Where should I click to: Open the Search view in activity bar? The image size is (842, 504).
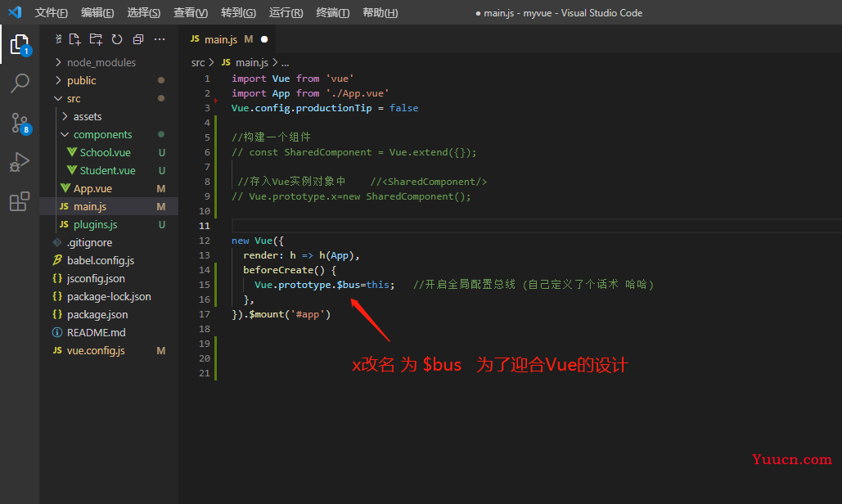(x=20, y=83)
